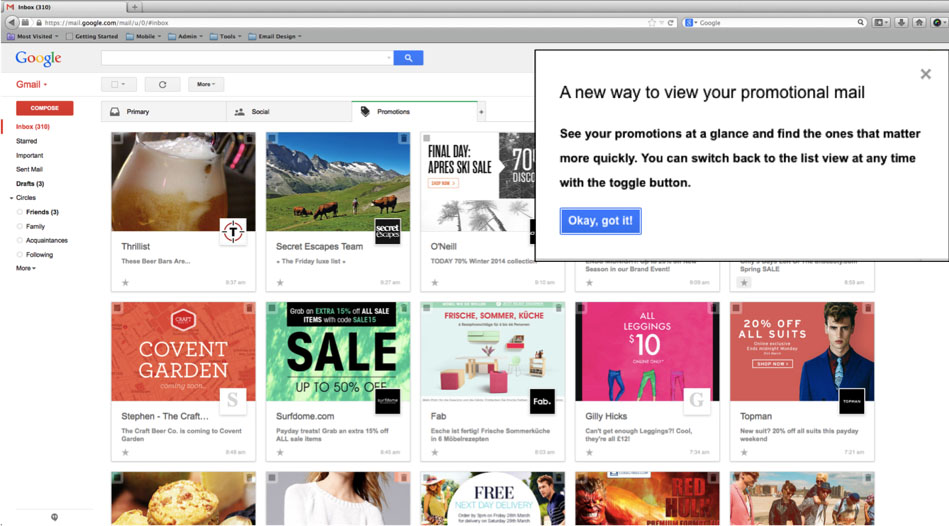
Task: Refresh the Gmail inbox list
Action: click(162, 85)
